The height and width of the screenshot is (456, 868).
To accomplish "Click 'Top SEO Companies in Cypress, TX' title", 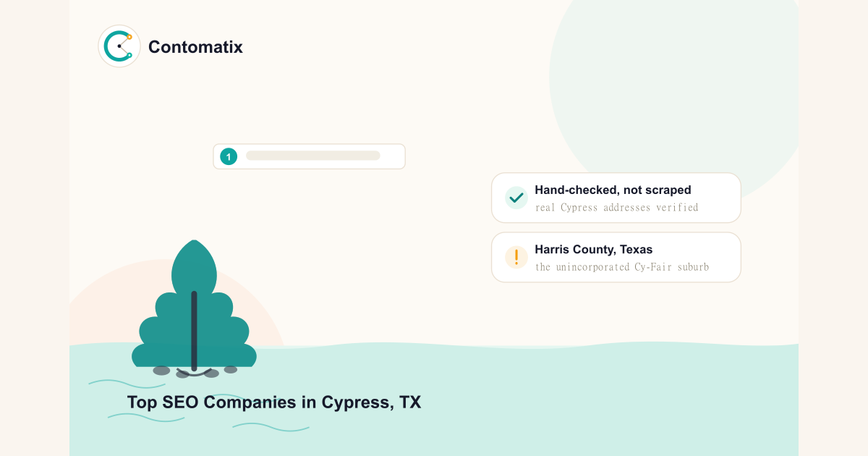I will pyautogui.click(x=274, y=402).
